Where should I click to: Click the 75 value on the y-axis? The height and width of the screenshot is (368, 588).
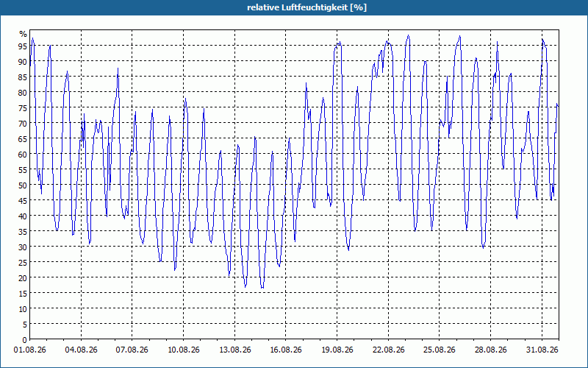pyautogui.click(x=23, y=108)
